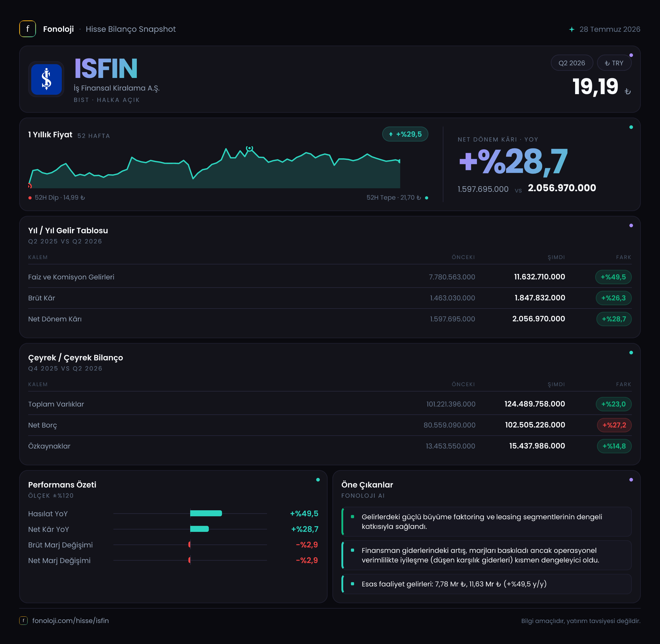
Task: Click the Finansman giderlerindeki artış highlight card
Action: (486, 555)
